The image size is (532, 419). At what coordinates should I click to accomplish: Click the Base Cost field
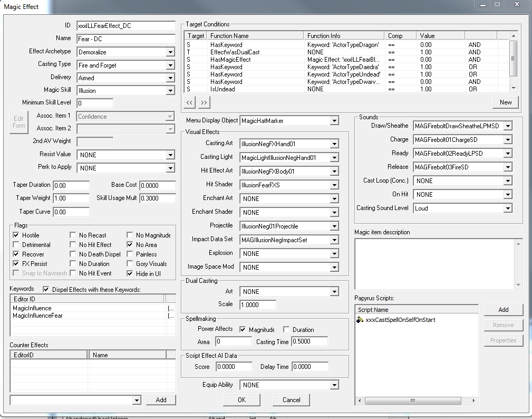[x=158, y=185]
